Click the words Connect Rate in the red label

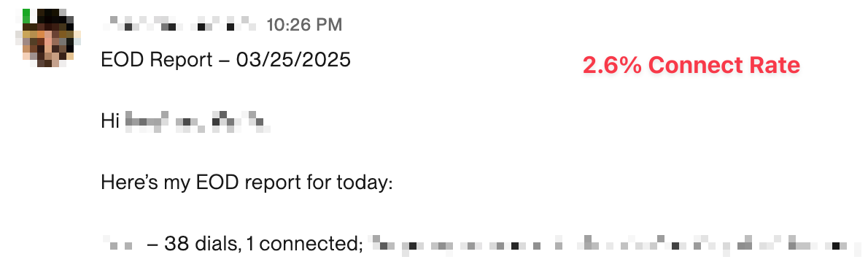coord(724,66)
